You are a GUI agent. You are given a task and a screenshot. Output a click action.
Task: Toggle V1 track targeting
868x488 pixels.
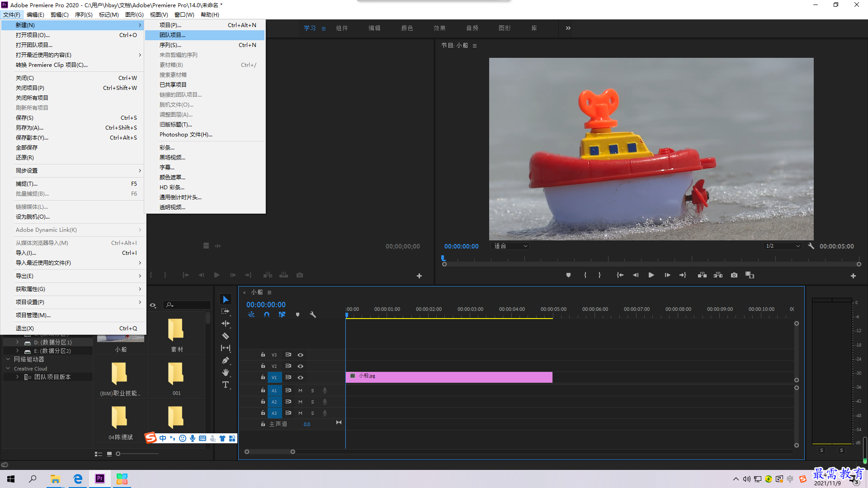click(x=274, y=377)
